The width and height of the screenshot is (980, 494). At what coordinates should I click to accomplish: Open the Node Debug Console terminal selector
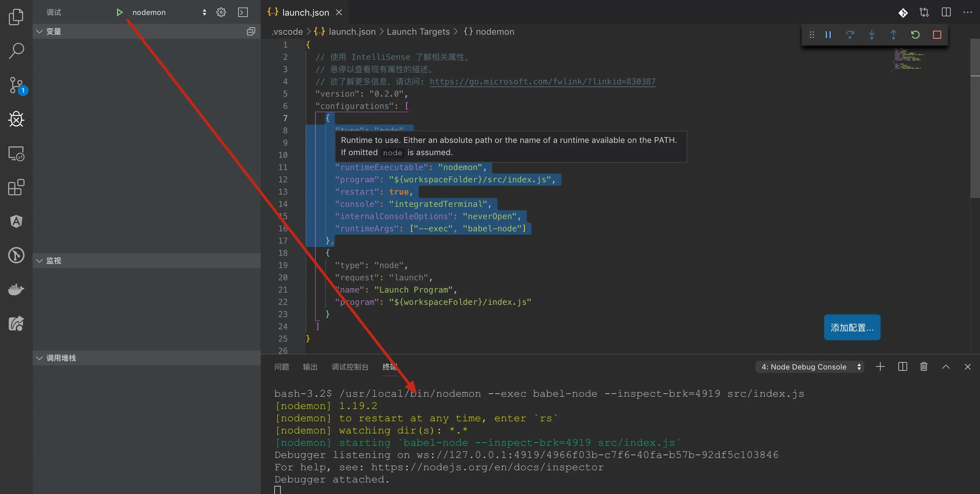810,367
